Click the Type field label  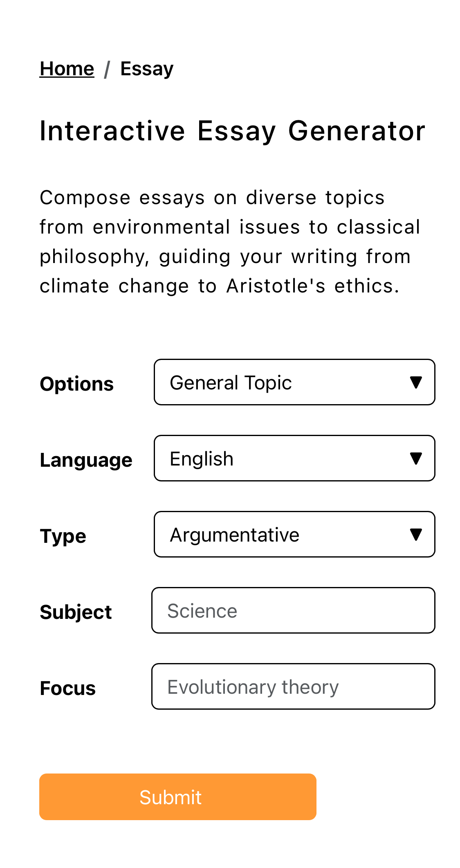point(63,536)
